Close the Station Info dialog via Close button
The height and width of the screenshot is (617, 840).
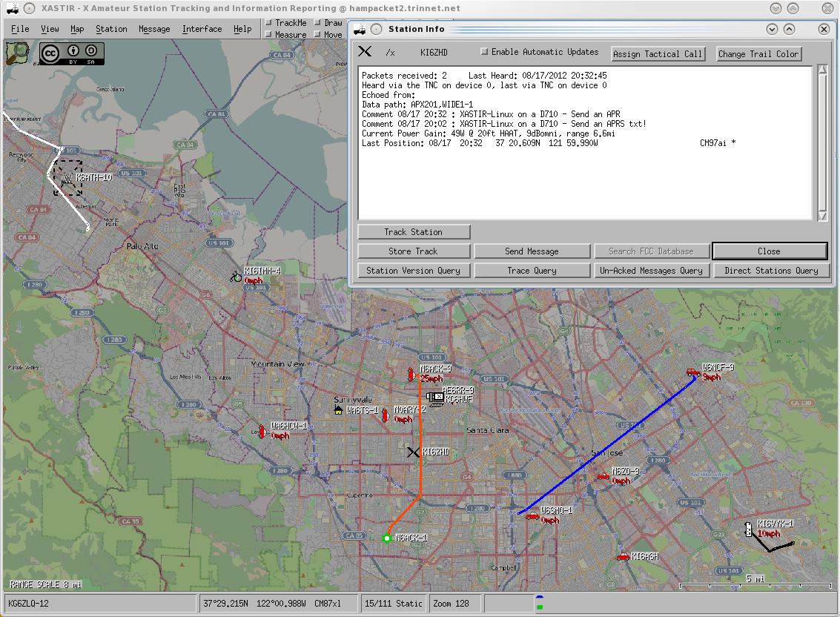(x=770, y=251)
